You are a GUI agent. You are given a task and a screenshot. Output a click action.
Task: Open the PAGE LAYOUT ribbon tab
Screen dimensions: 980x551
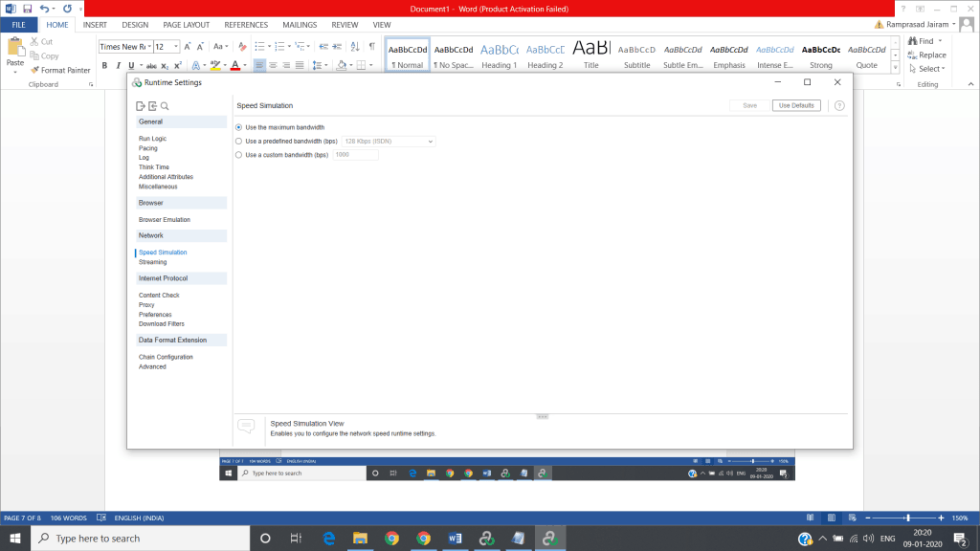pyautogui.click(x=187, y=25)
